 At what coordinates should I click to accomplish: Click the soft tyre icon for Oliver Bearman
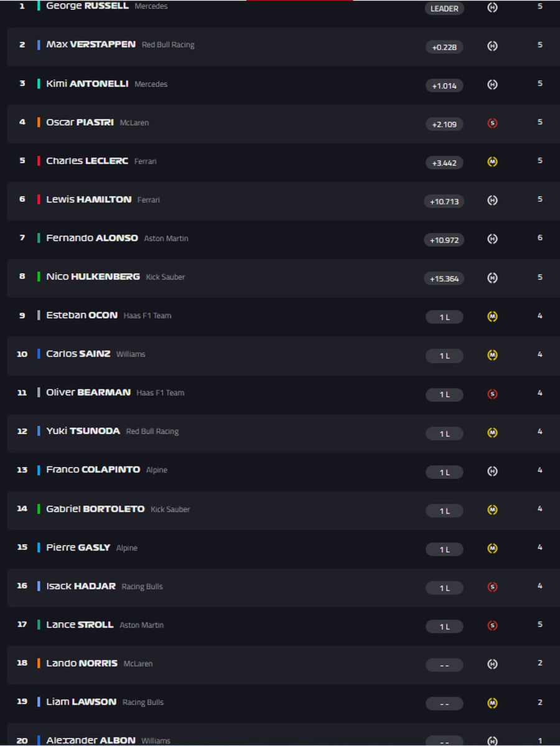pos(492,394)
